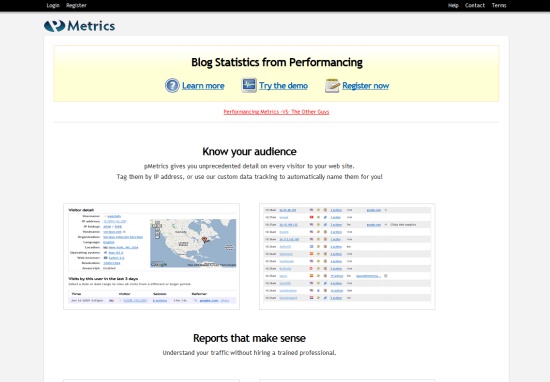Click the Know your audience heading

[249, 152]
